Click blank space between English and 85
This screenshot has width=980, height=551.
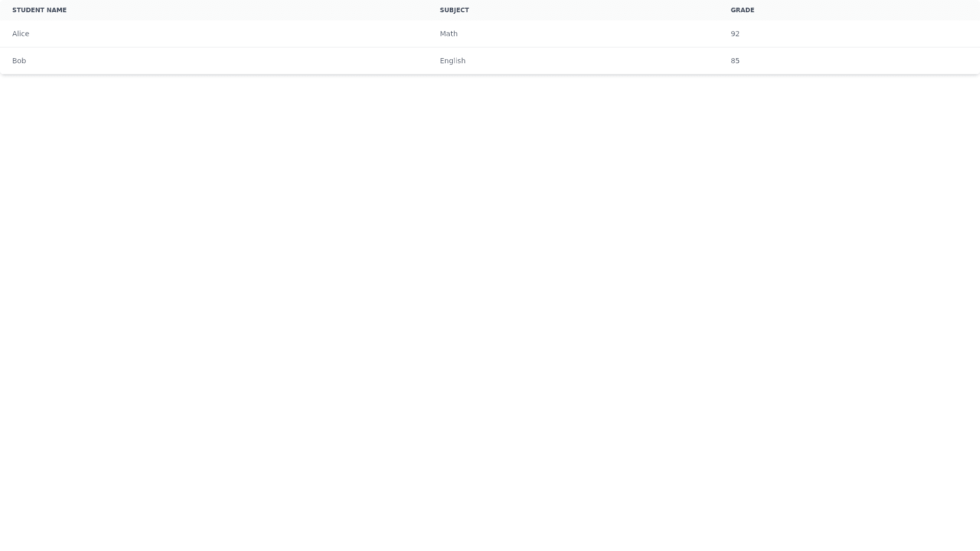tap(592, 61)
